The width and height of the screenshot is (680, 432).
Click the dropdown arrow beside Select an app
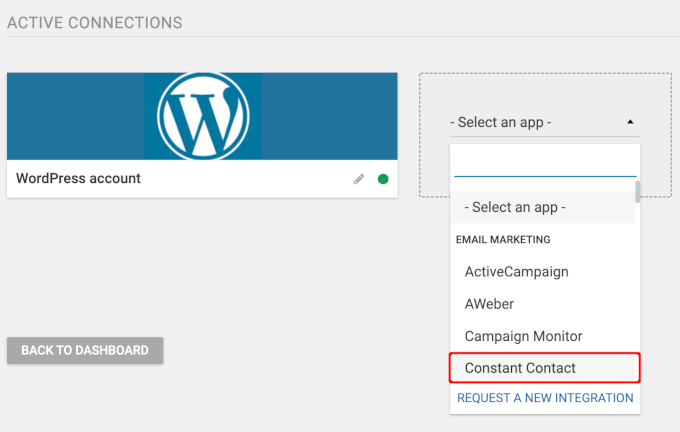630,122
